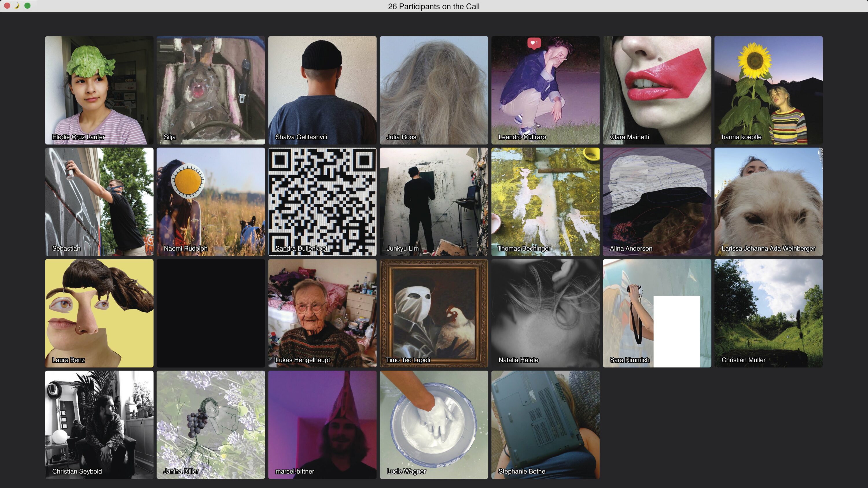Select Christian Seybold's black-and-white tile
The width and height of the screenshot is (868, 488).
(x=99, y=425)
